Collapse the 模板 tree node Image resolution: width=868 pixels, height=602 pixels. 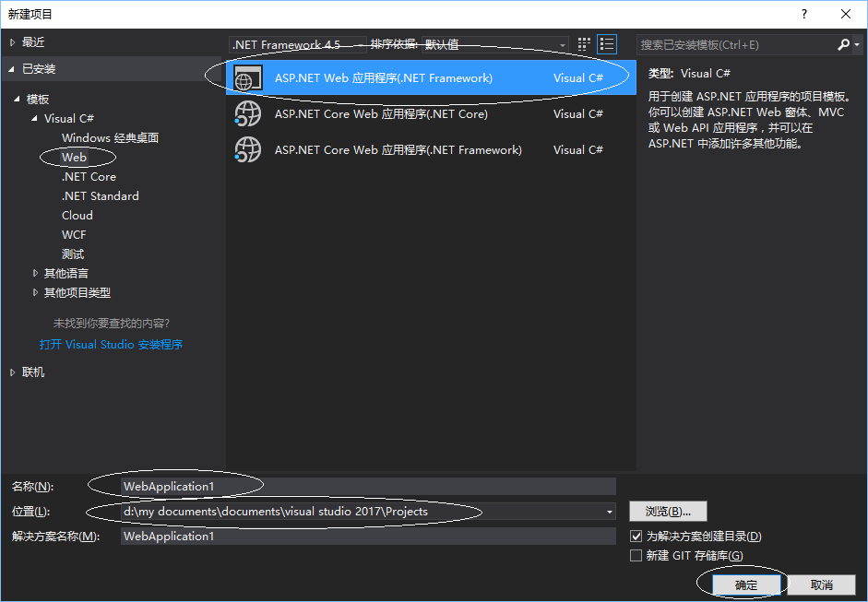17,100
